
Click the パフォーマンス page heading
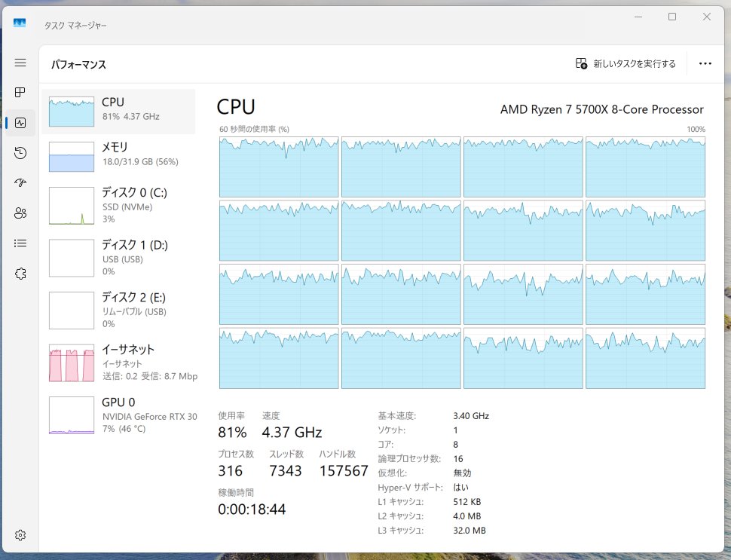click(78, 64)
